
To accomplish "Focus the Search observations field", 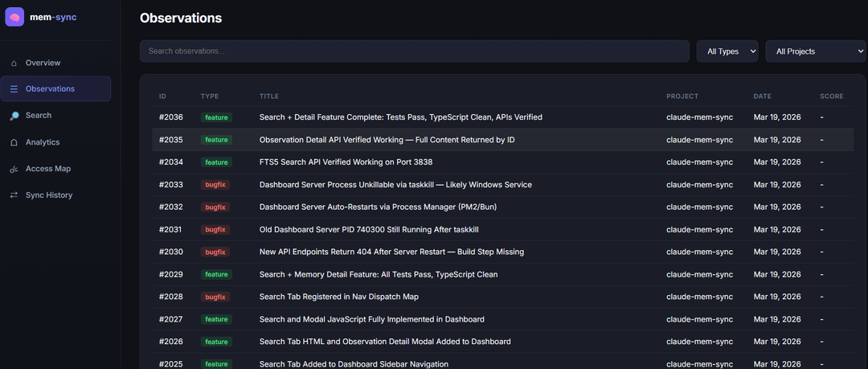I will 414,51.
